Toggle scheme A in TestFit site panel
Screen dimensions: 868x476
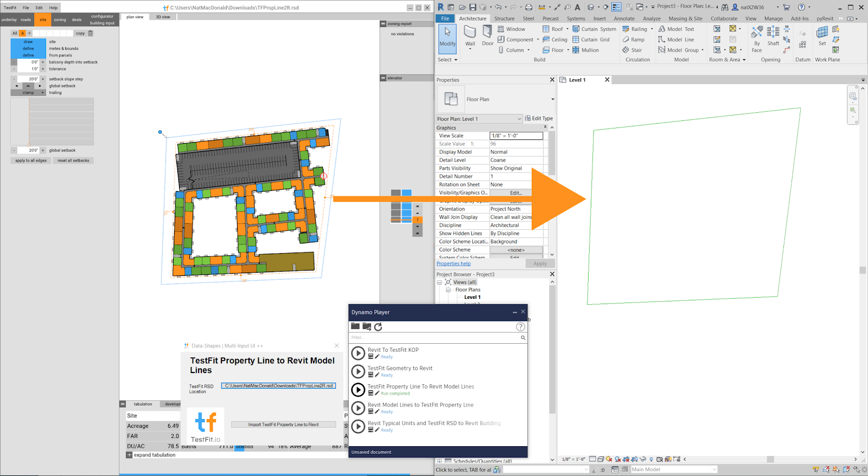click(23, 33)
